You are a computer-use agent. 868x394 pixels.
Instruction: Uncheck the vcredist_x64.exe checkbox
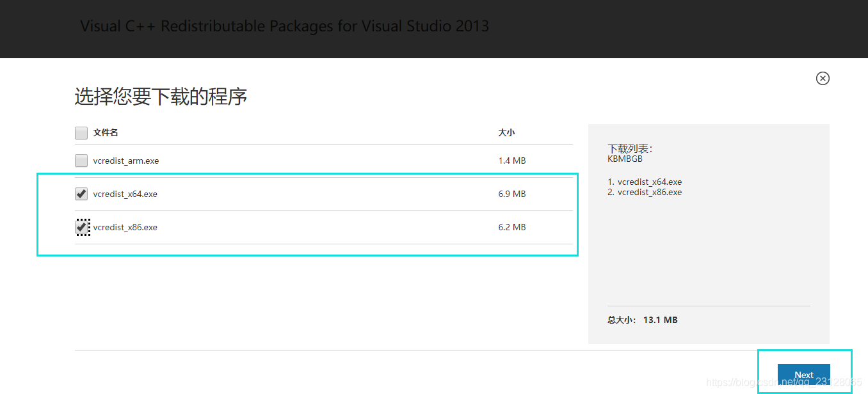[x=81, y=194]
